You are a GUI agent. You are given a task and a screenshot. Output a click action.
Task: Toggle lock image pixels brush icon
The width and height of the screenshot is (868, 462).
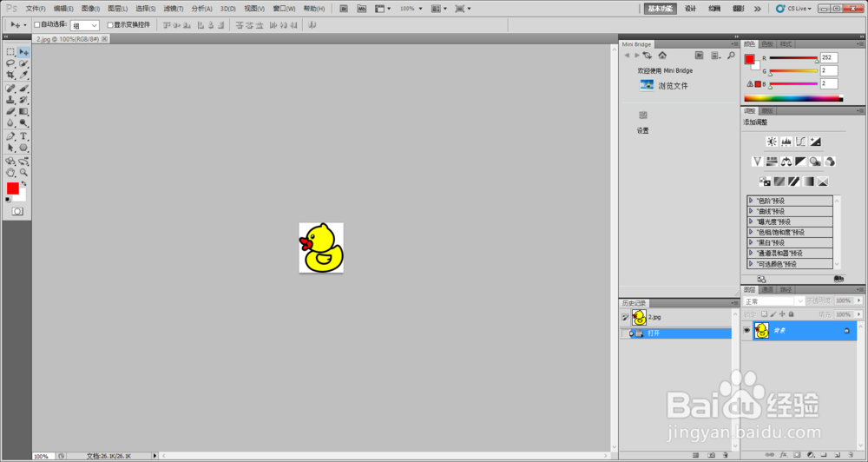pos(774,314)
